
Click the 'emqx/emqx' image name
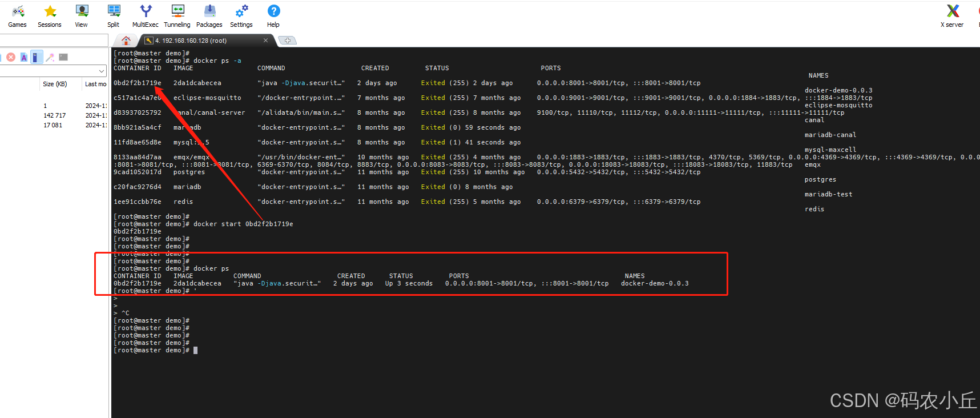(191, 157)
